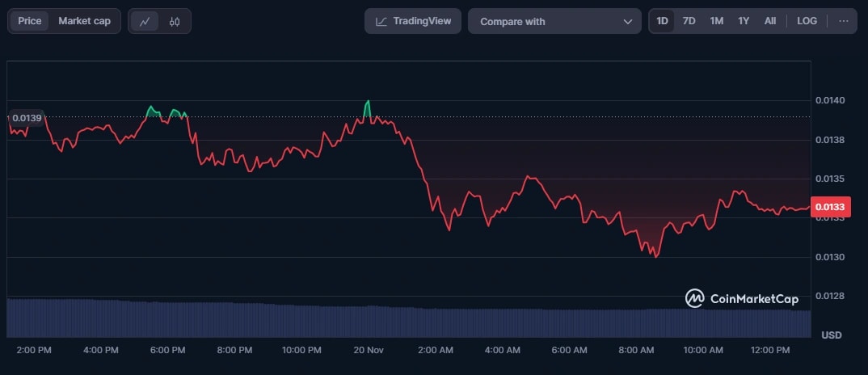Click the 0.0139 opening price label
868x375 pixels.
[27, 118]
